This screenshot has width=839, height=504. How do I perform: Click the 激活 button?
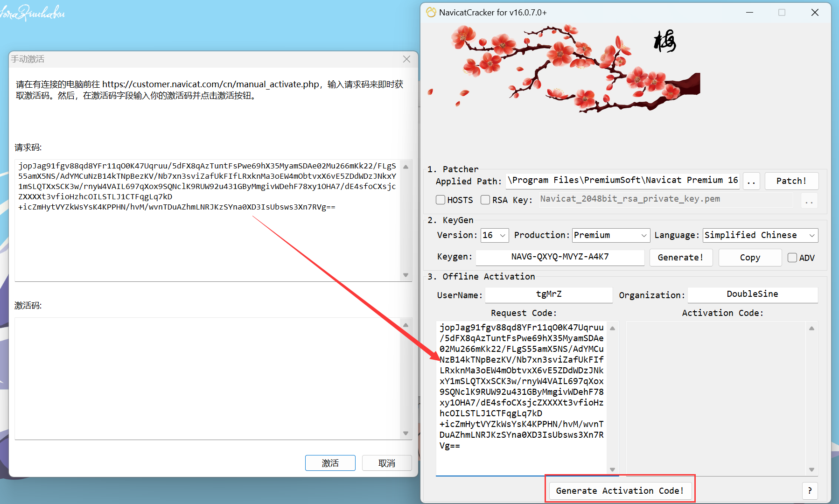coord(330,463)
